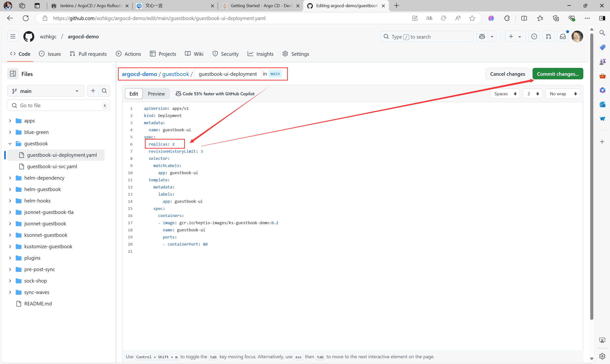The height and width of the screenshot is (364, 610).
Task: Focus the Go to file input
Action: pyautogui.click(x=58, y=105)
